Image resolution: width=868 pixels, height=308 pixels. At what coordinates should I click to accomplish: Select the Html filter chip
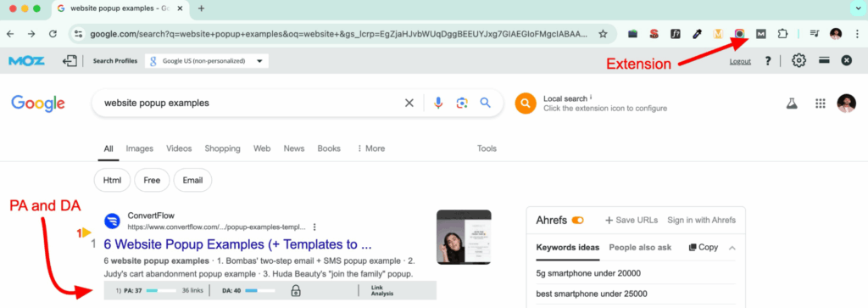[x=113, y=180]
